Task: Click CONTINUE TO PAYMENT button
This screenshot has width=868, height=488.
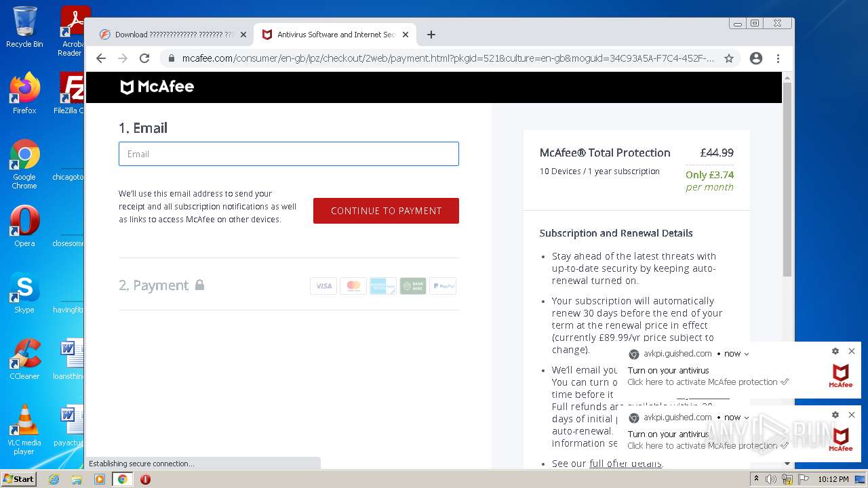Action: tap(386, 211)
